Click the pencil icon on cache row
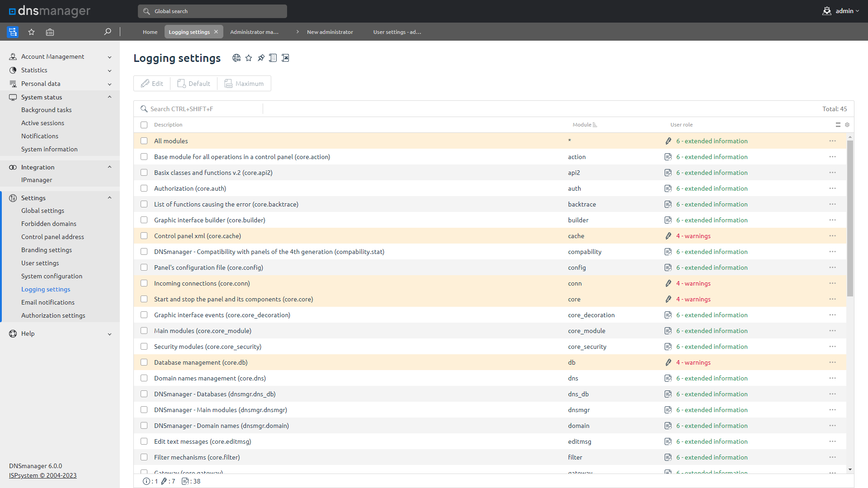The width and height of the screenshot is (868, 488). 668,236
